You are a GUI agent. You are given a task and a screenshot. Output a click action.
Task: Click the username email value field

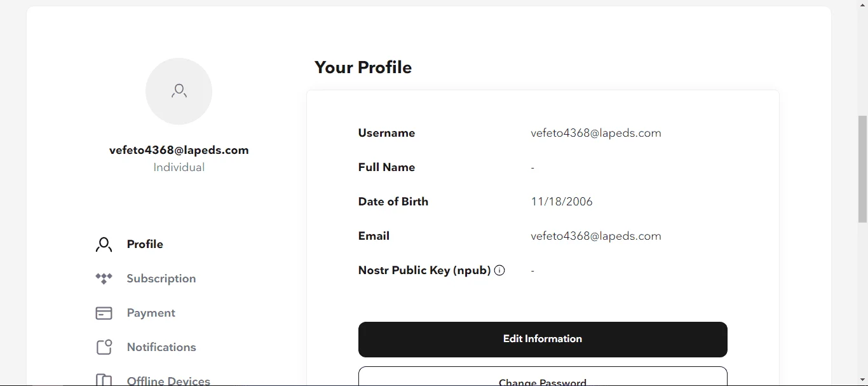tap(596, 133)
